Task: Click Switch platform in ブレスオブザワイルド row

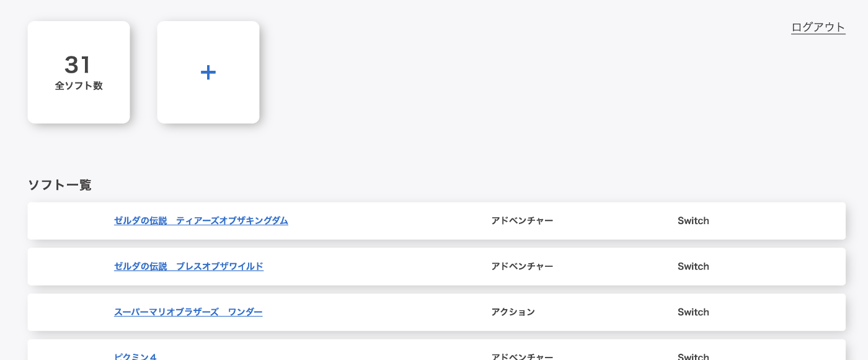Action: (693, 266)
